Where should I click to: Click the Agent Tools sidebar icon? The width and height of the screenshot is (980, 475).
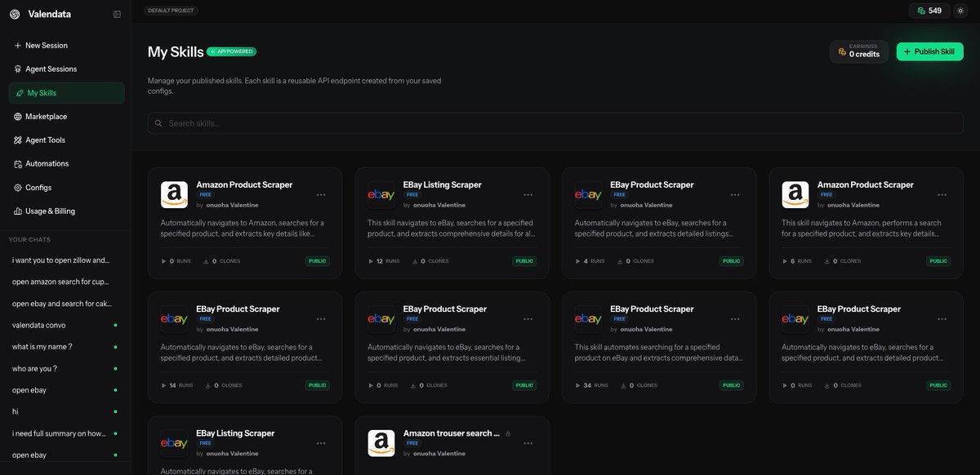(18, 140)
